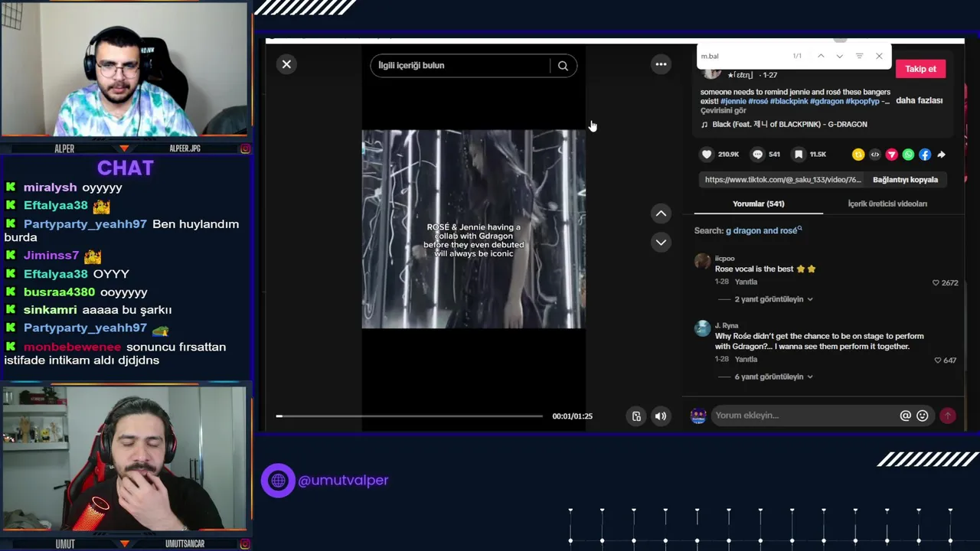980x551 pixels.
Task: Click monbebewenee username in chat
Action: tap(72, 347)
